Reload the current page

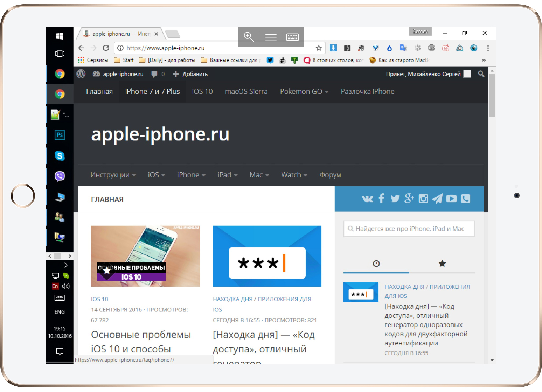(106, 48)
